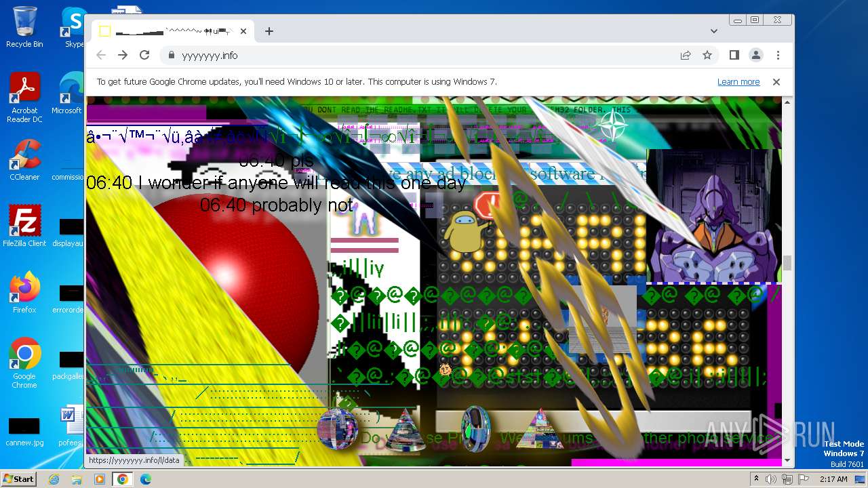Show hidden system tray icons

pyautogui.click(x=756, y=479)
